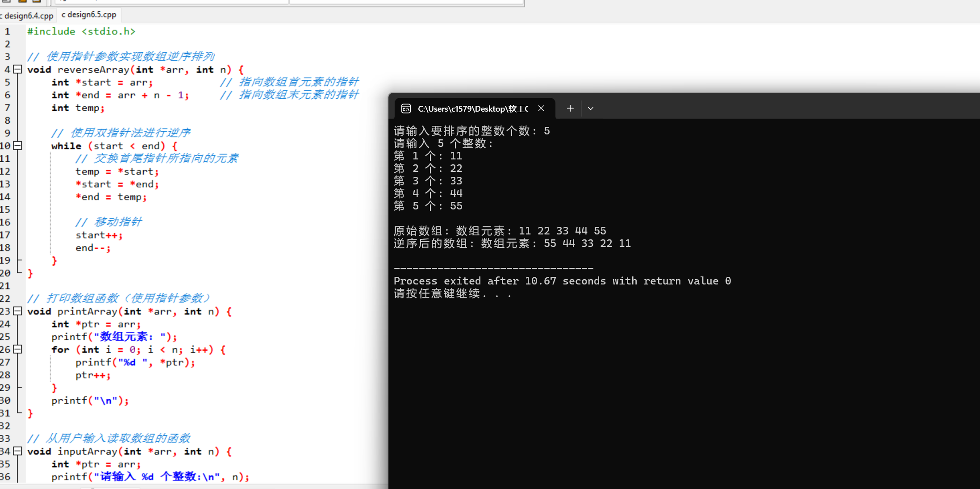Fold the printArray function block
The width and height of the screenshot is (980, 489).
pos(18,311)
